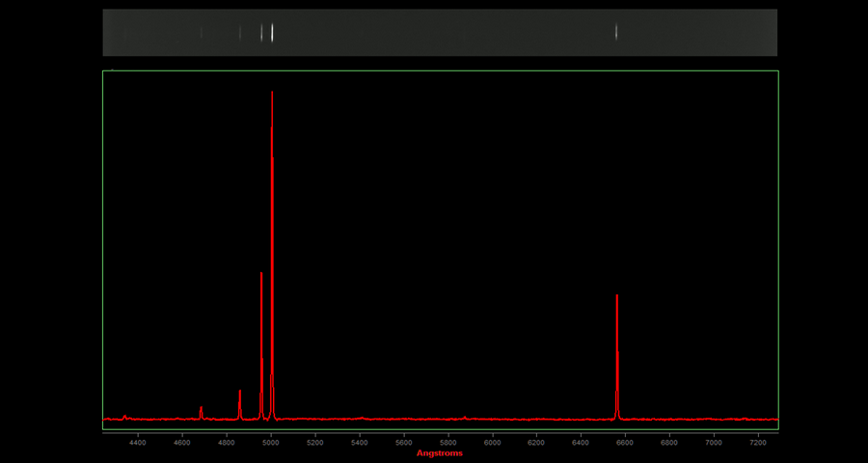Select the 6600 tick label on the axis

(625, 442)
